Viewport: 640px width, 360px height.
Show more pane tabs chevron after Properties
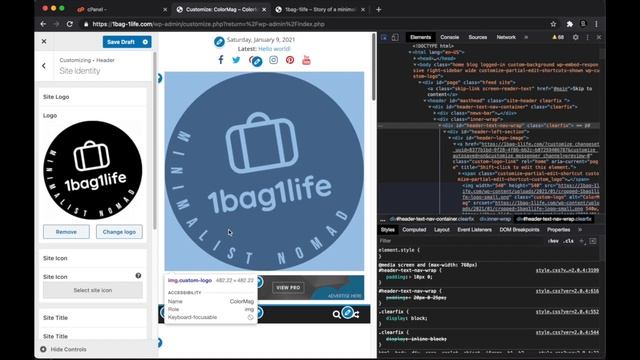580,230
